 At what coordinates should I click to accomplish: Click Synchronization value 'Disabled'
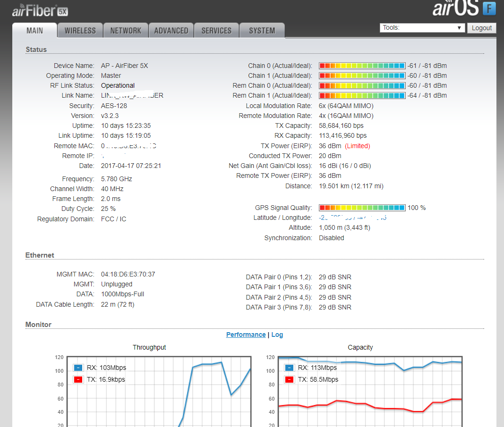[x=331, y=238]
